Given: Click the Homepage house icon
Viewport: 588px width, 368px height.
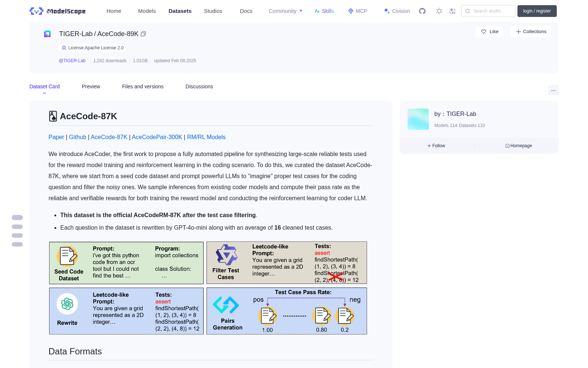Looking at the screenshot, I should (x=508, y=146).
